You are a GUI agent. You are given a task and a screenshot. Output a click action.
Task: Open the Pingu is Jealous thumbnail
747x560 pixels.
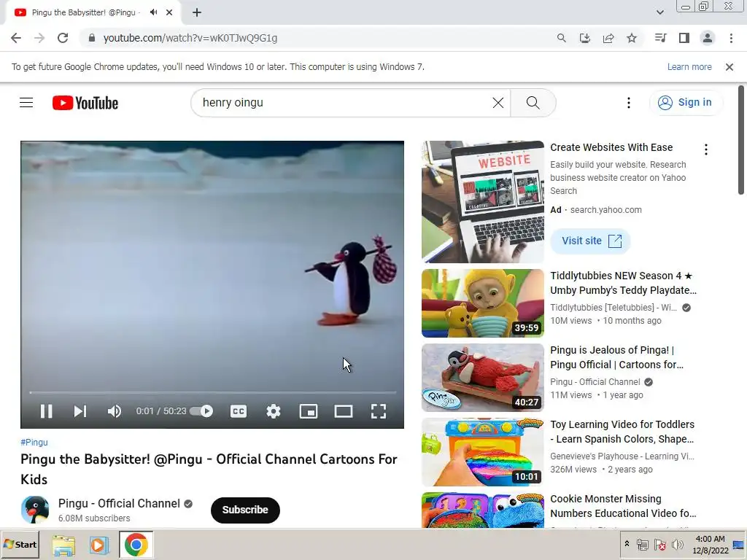(483, 378)
